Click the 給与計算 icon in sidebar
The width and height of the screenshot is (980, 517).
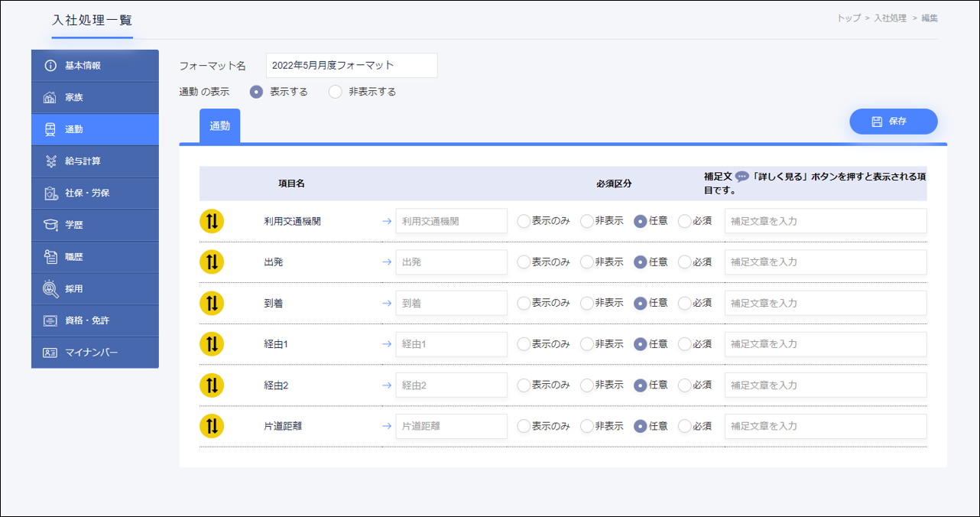tap(50, 161)
